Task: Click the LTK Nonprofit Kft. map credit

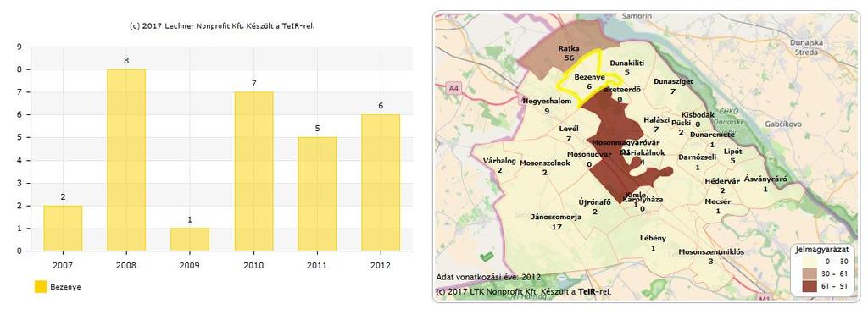Action: [524, 291]
